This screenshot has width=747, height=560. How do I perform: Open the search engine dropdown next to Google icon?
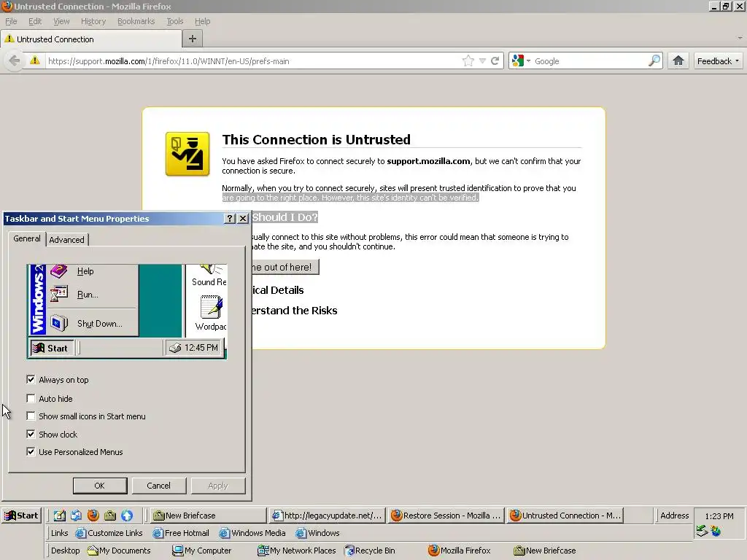pos(528,61)
